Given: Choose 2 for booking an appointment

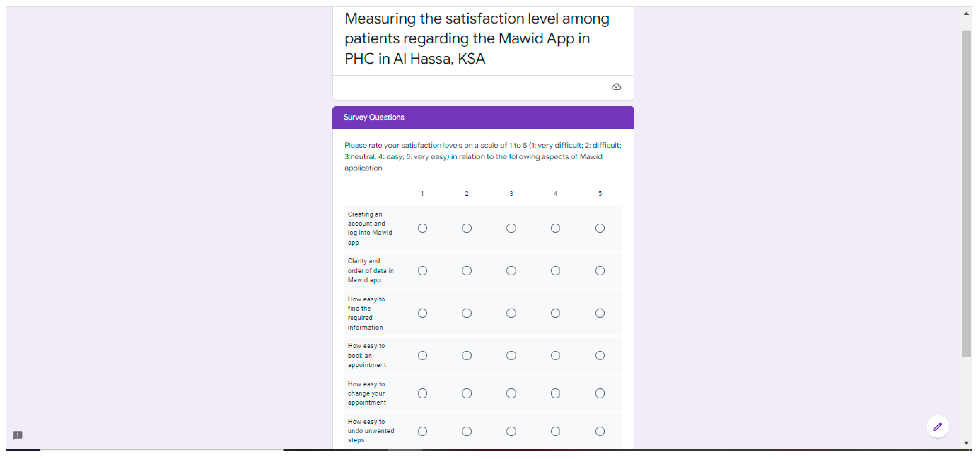Looking at the screenshot, I should (466, 356).
